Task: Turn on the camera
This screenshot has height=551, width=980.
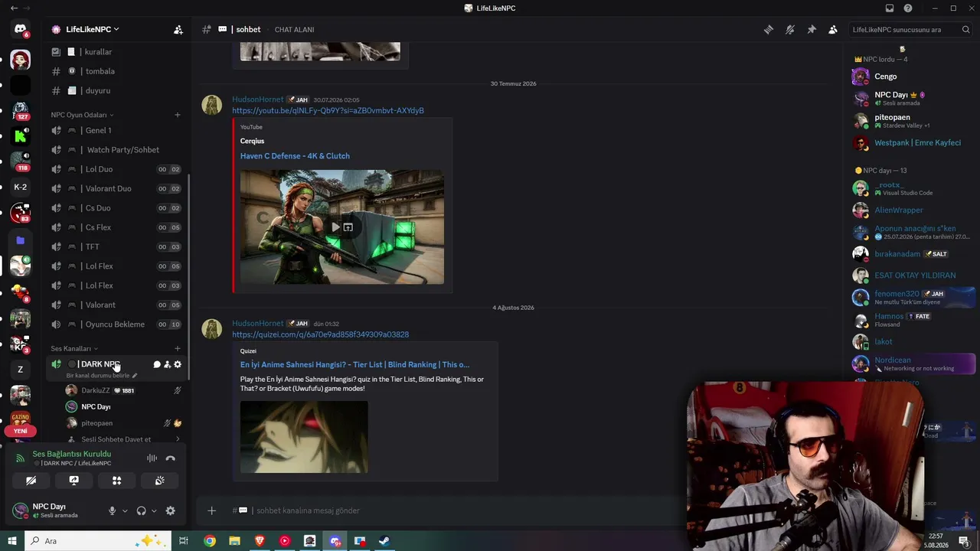Action: click(31, 481)
